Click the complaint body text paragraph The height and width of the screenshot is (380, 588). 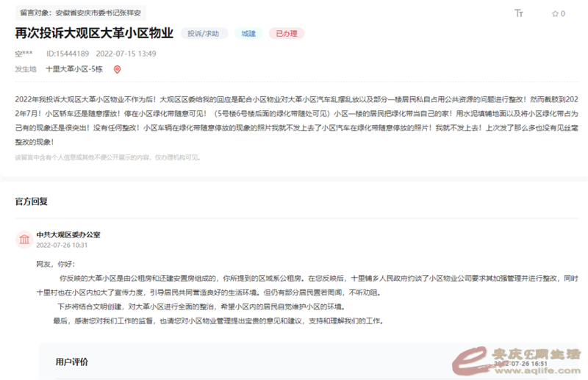[x=294, y=121]
